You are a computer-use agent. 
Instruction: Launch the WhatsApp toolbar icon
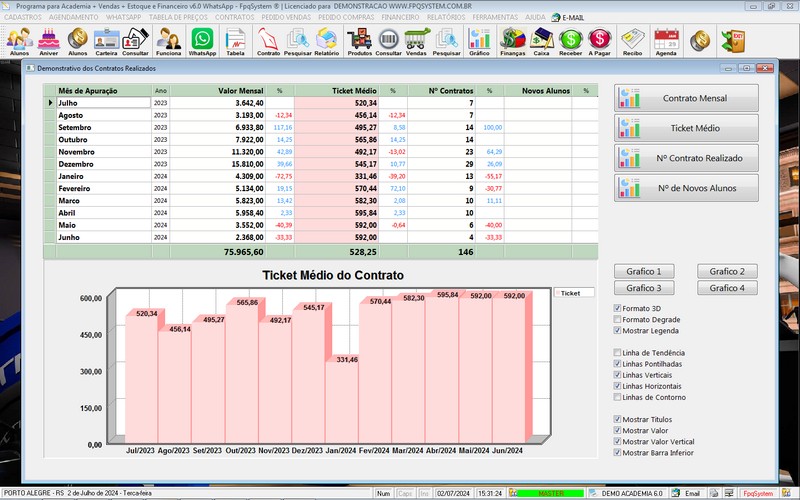point(203,41)
